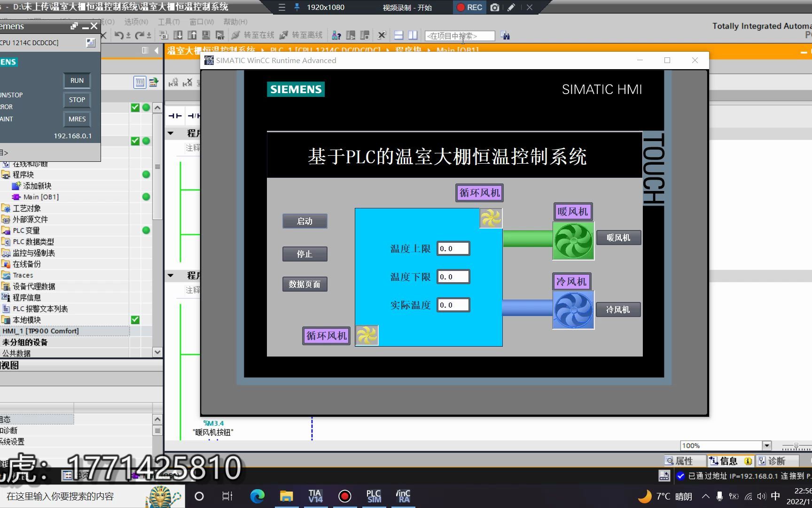Click the MRES memory reset button
The image size is (812, 508).
pyautogui.click(x=77, y=119)
